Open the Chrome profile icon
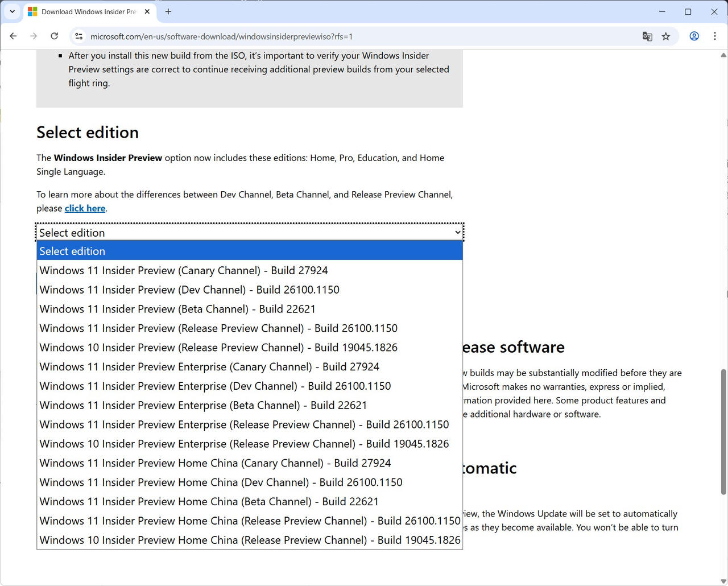 (694, 36)
